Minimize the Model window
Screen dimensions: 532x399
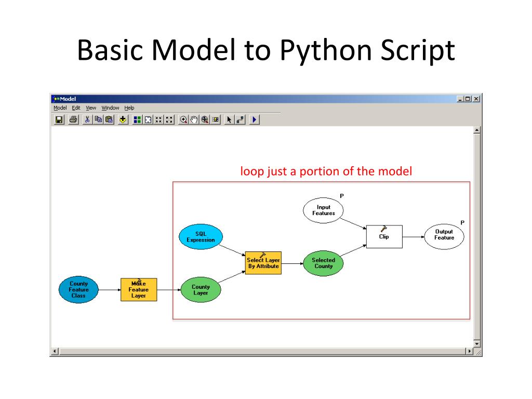pos(460,99)
